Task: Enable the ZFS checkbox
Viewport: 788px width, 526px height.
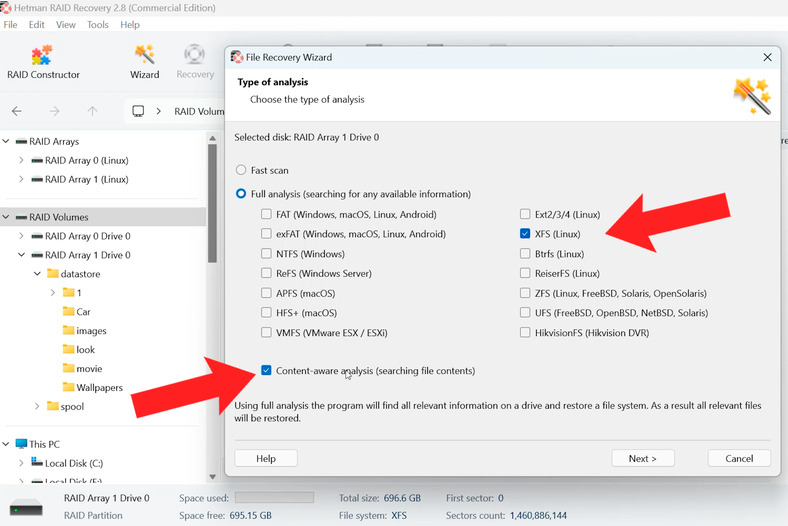Action: (x=525, y=293)
